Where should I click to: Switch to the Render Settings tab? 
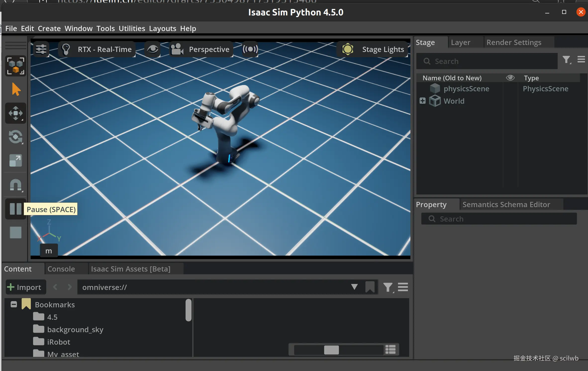click(x=514, y=43)
